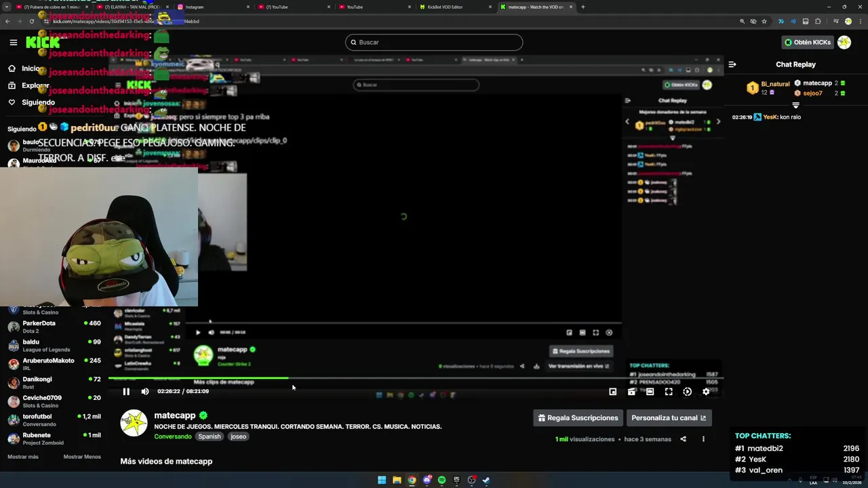Viewport: 868px width, 488px height.
Task: Open matecapp channel avatar
Action: [x=134, y=423]
